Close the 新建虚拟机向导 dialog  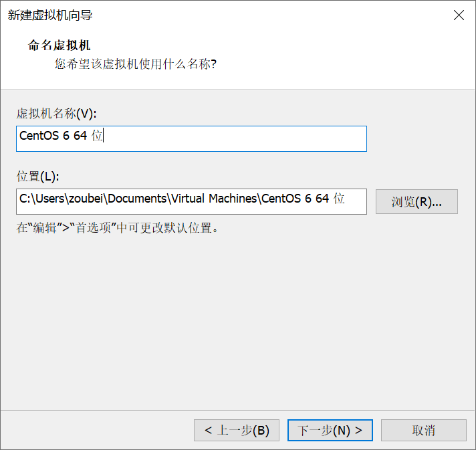click(459, 15)
